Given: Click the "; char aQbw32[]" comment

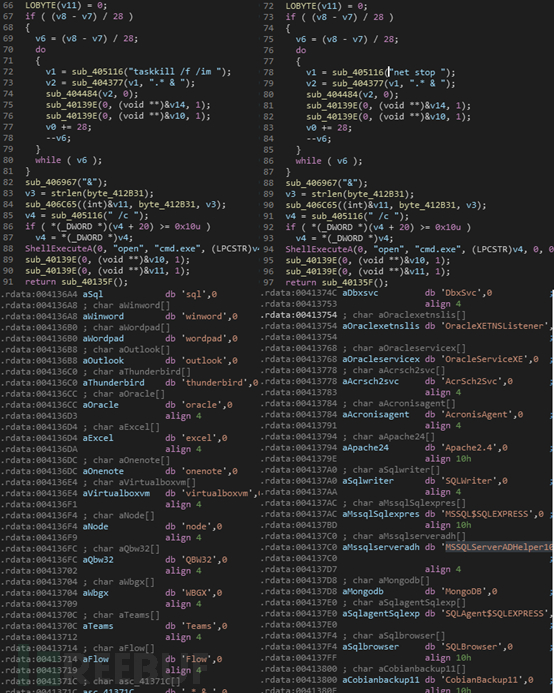Looking at the screenshot, I should tap(121, 548).
